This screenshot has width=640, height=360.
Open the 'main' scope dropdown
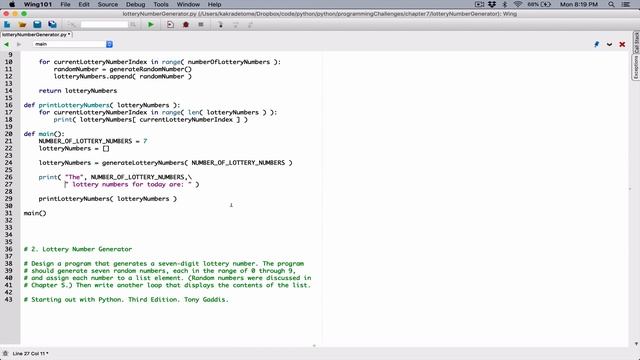pos(73,44)
